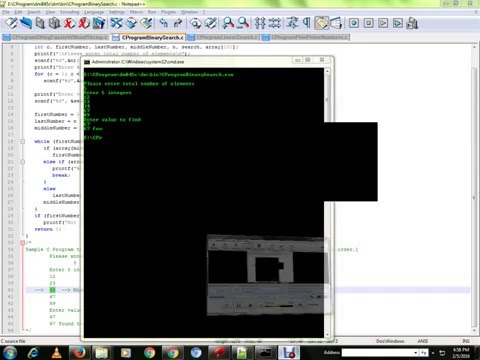Switch to CProgramPrintPrimeNumbers.c tab

point(305,37)
